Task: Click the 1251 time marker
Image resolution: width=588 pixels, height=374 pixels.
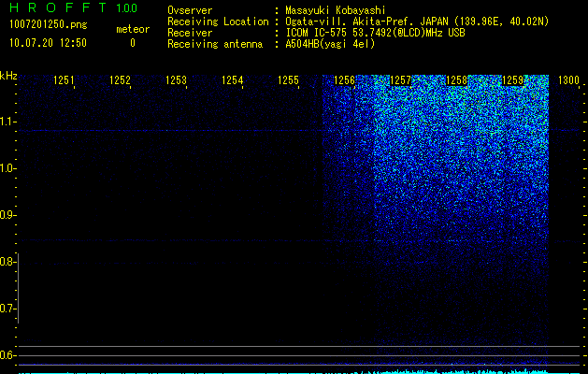Action: click(x=64, y=80)
